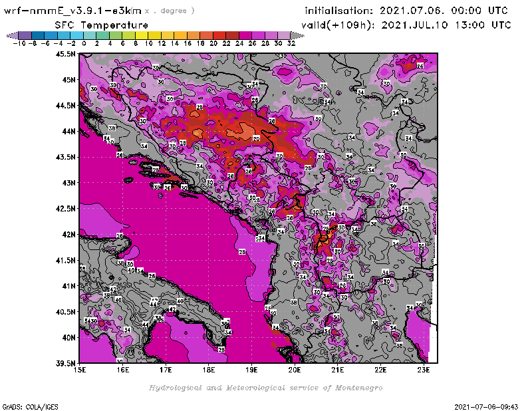Click the '45.5N' latitude axis label
Viewport: 532px width, 411px height.
65,54
